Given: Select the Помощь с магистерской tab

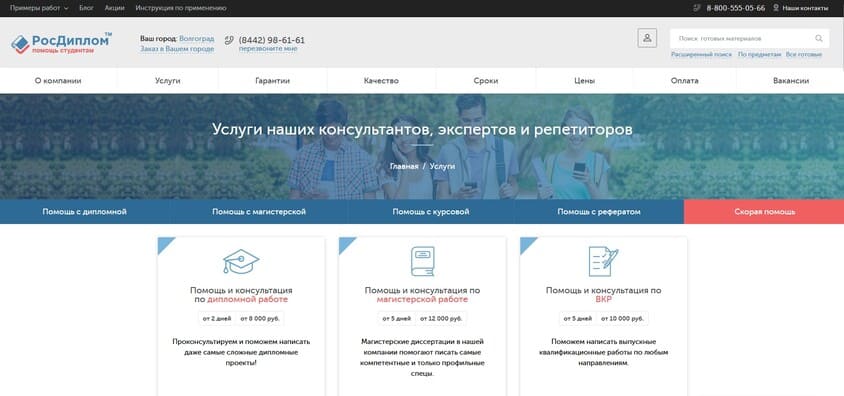Looking at the screenshot, I should click(x=259, y=211).
